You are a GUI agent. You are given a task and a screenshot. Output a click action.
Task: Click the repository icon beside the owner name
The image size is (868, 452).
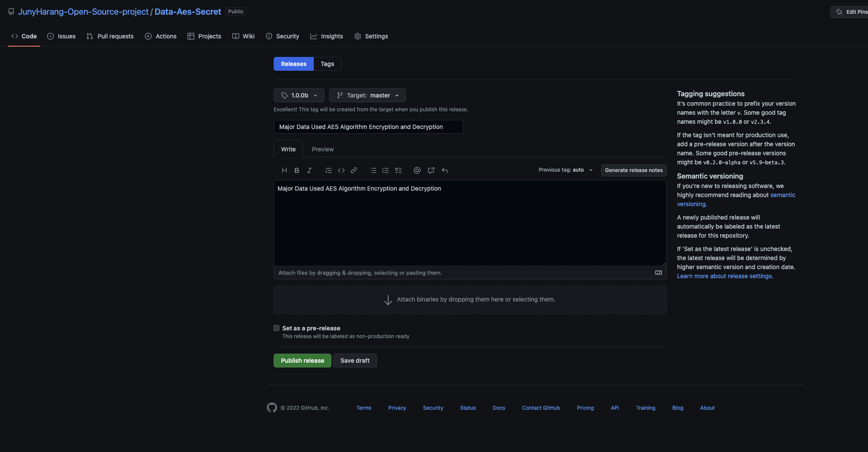pyautogui.click(x=11, y=12)
